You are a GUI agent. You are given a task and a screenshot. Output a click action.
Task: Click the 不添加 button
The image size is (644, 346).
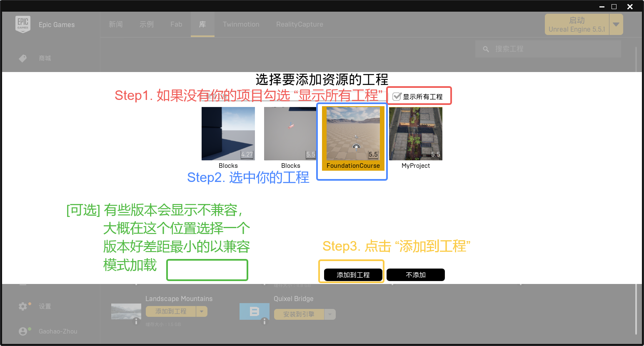(416, 275)
